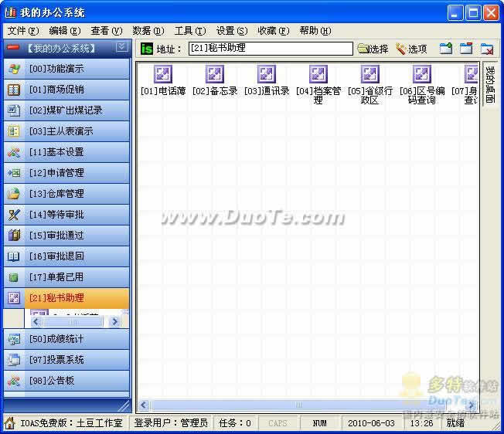Open the [05]省级行政区 desktop icon
This screenshot has width=504, height=434.
pyautogui.click(x=370, y=84)
